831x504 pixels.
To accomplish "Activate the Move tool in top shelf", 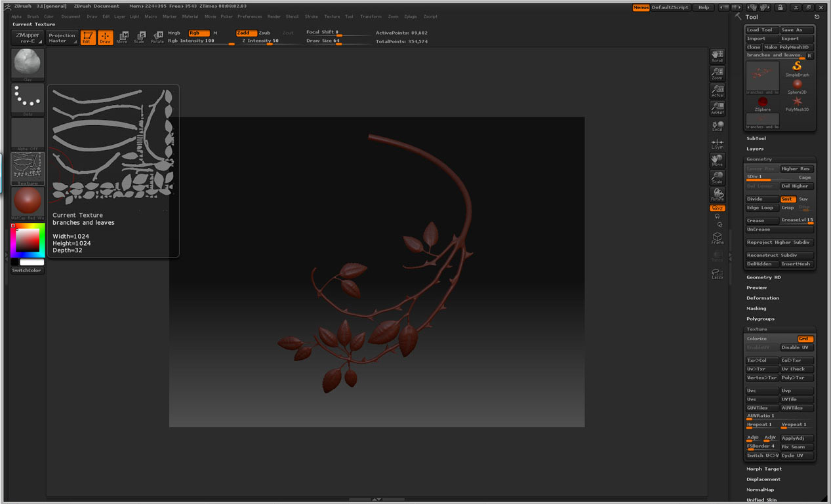I will coord(122,37).
